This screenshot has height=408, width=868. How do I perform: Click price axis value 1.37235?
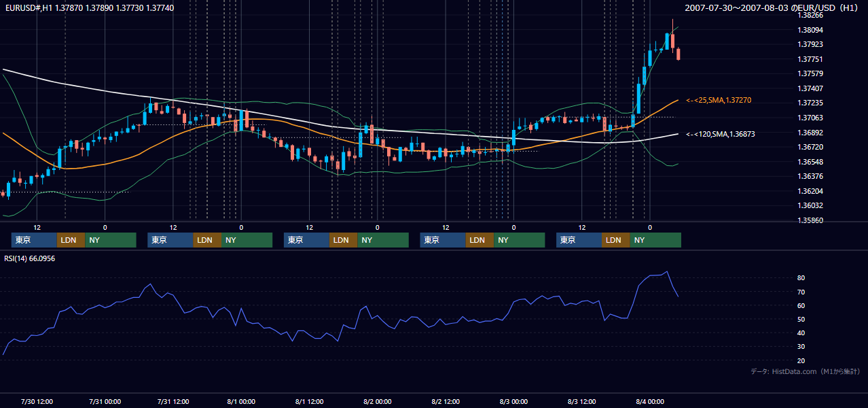810,103
